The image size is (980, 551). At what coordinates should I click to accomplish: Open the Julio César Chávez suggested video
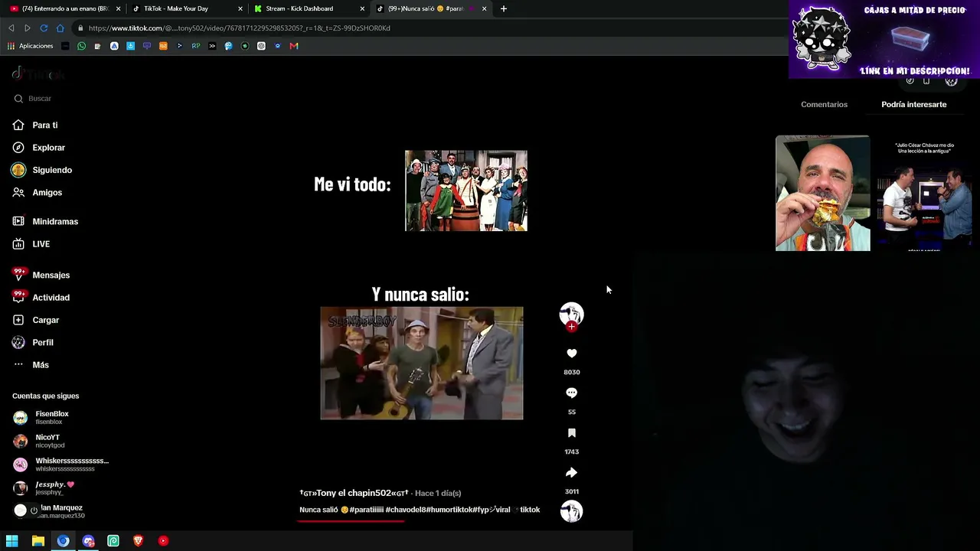924,193
